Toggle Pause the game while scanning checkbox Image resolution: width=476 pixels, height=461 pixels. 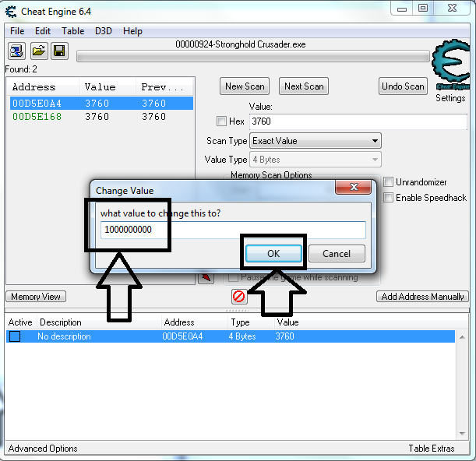coord(233,277)
